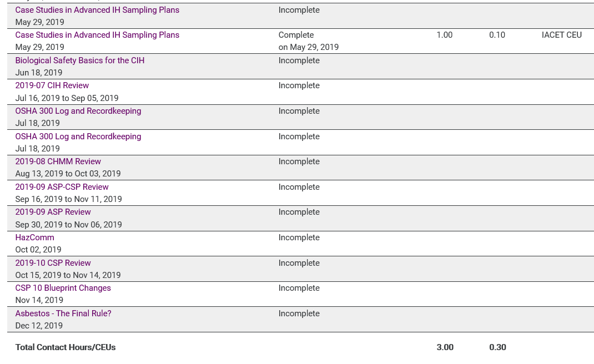Open the Biological Safety Basics for the CIH course
This screenshot has width=594, height=364.
point(79,60)
